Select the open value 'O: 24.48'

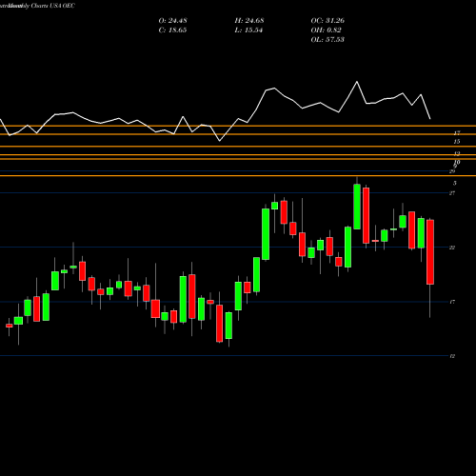click(172, 21)
